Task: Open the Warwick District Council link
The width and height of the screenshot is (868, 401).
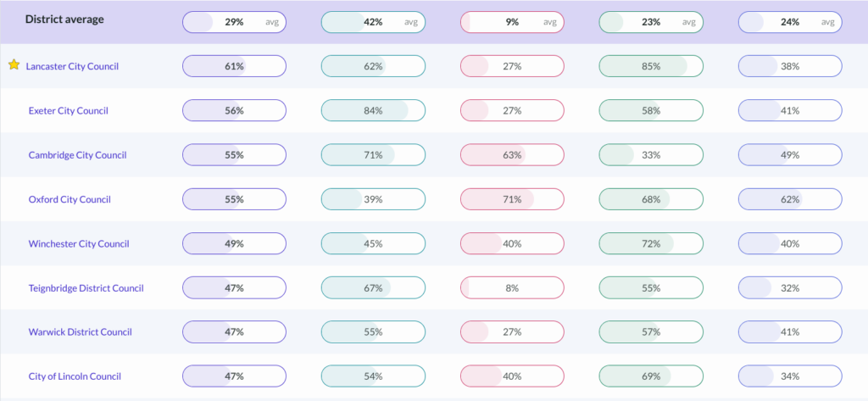Action: pyautogui.click(x=81, y=332)
